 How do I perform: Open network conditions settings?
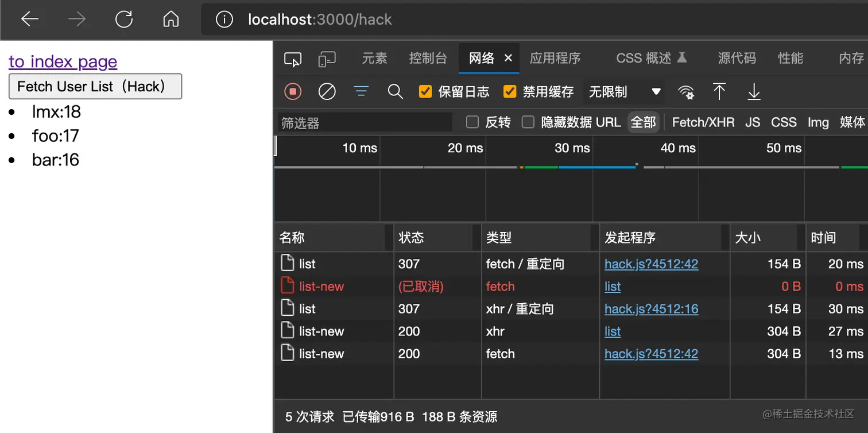[685, 91]
